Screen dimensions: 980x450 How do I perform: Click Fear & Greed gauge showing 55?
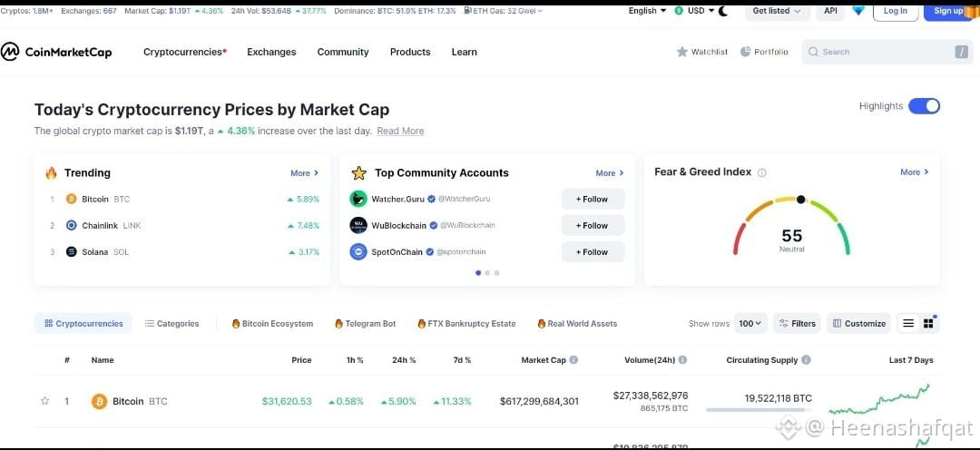pyautogui.click(x=791, y=227)
